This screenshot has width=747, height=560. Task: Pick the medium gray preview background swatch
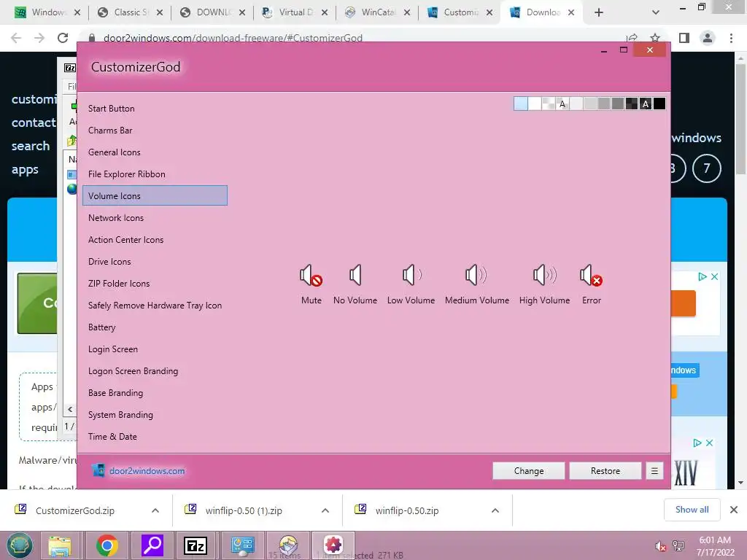click(604, 104)
